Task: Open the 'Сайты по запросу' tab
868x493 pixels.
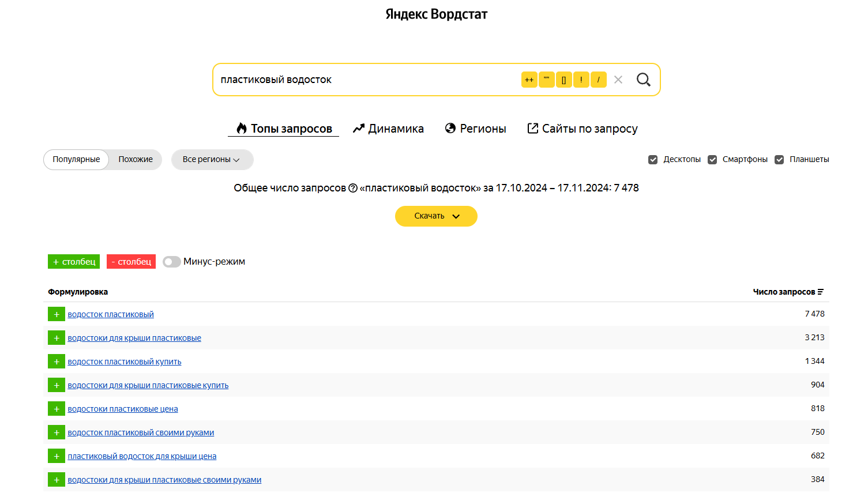Action: [583, 129]
